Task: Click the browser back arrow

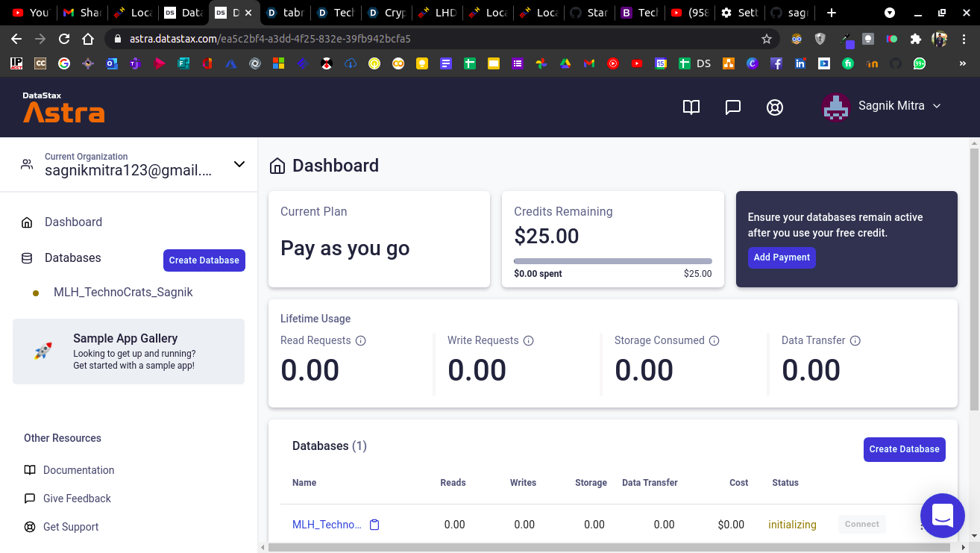Action: pyautogui.click(x=16, y=39)
